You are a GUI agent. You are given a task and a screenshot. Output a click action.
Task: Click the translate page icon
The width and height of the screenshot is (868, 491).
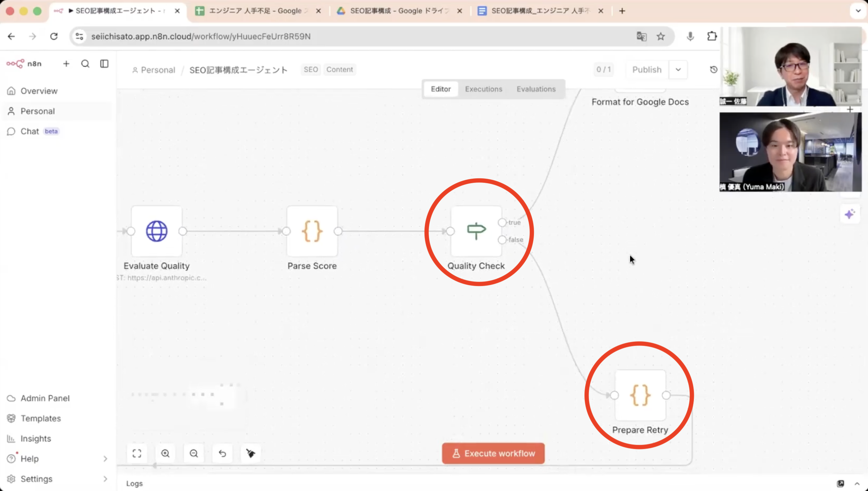[641, 36]
